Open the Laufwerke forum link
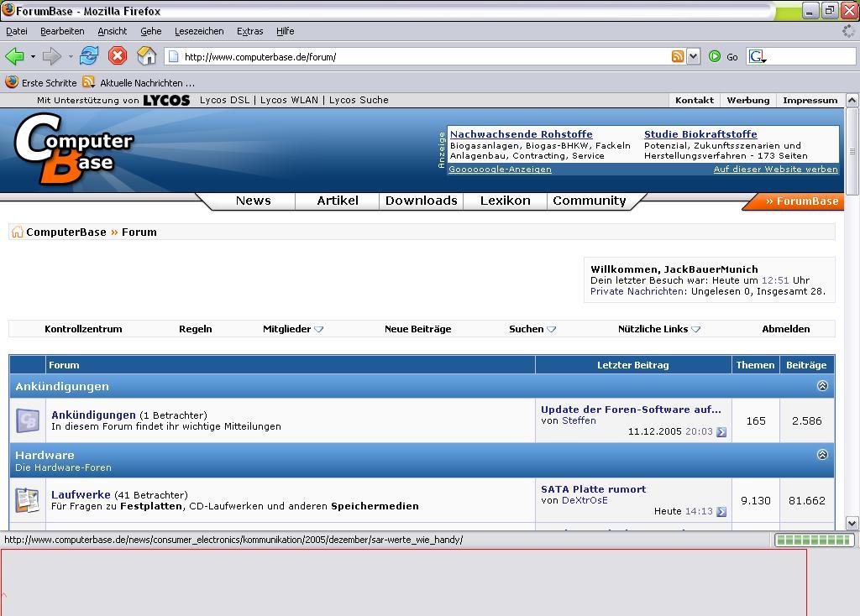This screenshot has height=616, width=860. pos(81,494)
